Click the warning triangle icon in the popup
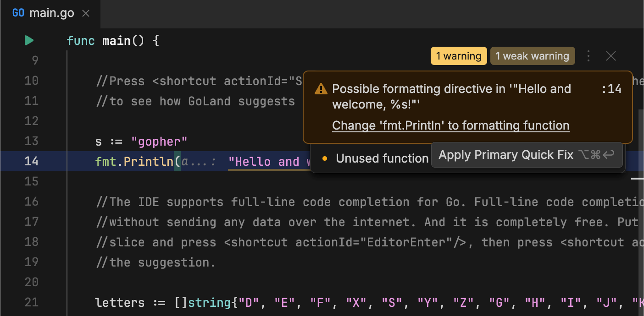Screen dimensions: 644x316 tap(321, 89)
